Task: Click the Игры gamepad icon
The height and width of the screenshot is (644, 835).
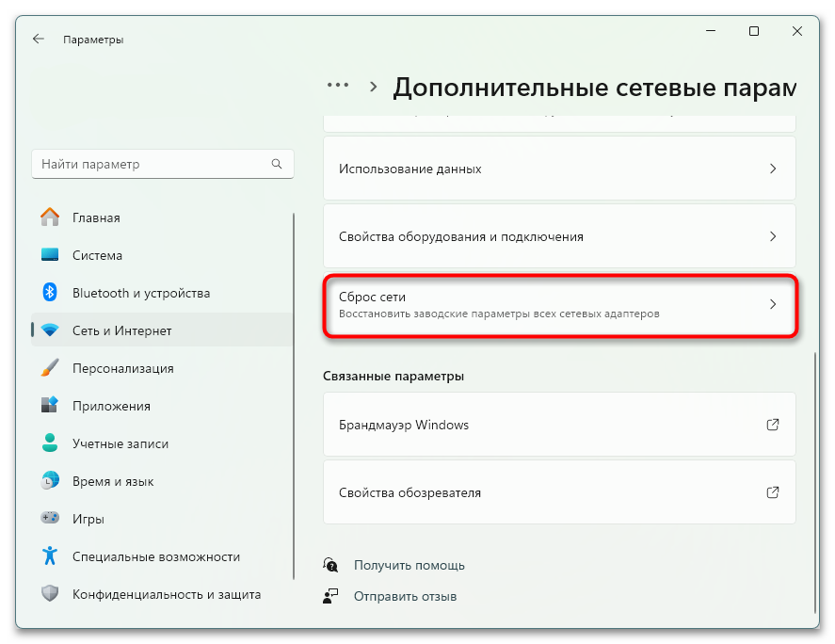Action: [50, 518]
